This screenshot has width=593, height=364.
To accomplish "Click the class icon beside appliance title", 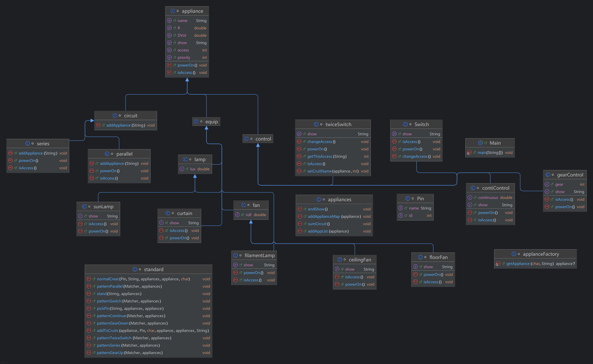I will pos(173,11).
